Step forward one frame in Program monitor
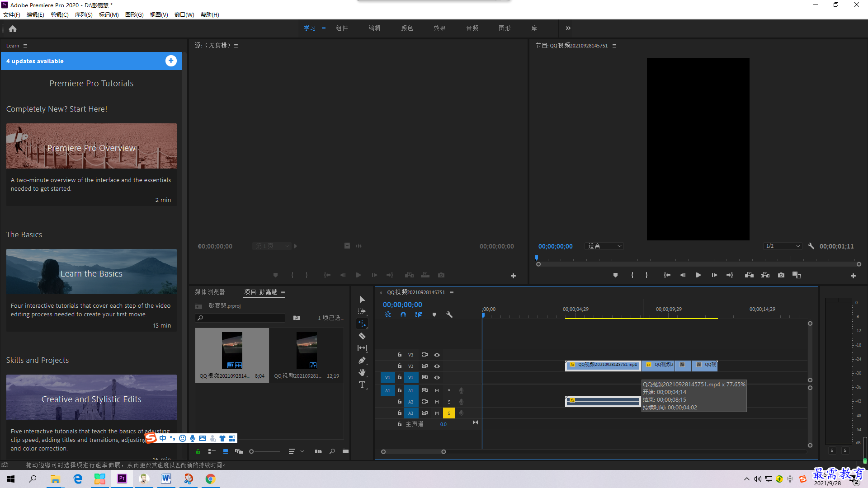 [714, 275]
